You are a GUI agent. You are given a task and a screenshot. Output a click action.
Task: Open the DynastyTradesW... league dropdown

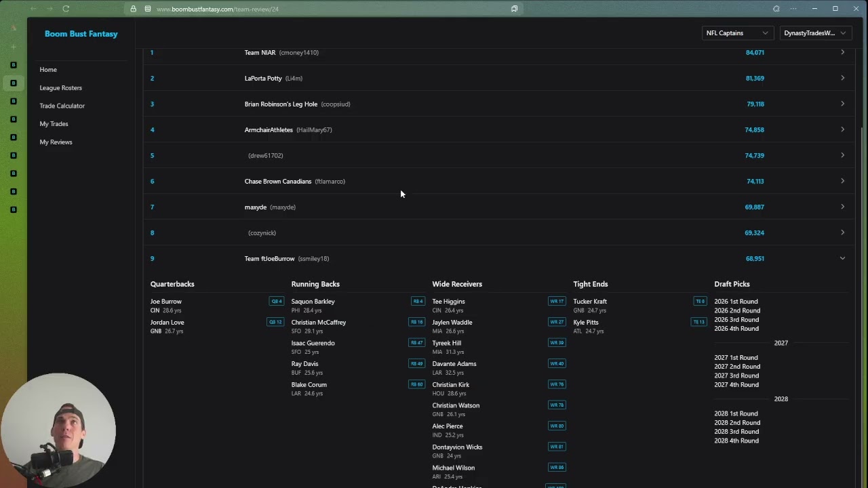(x=815, y=33)
